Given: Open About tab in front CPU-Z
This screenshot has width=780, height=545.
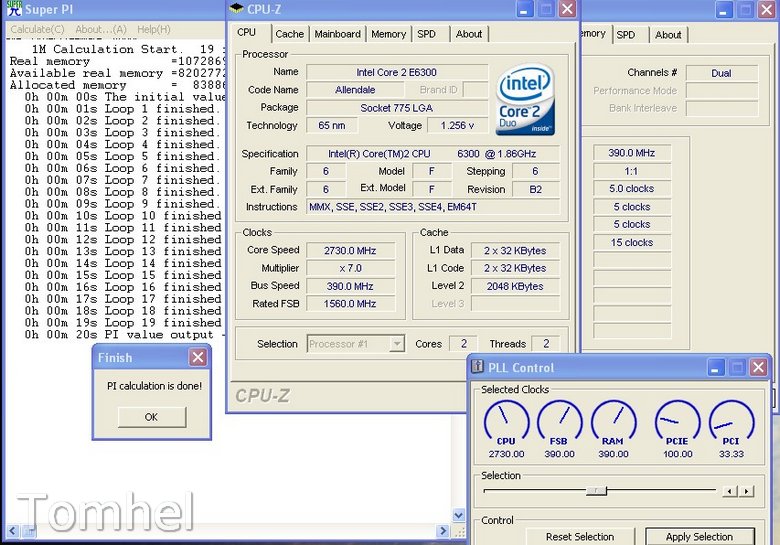Looking at the screenshot, I should pos(469,34).
